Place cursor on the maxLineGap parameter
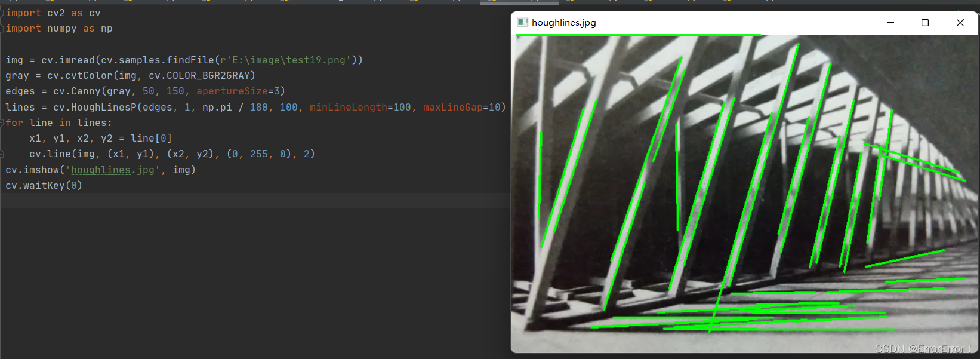The width and height of the screenshot is (980, 359). tap(452, 107)
